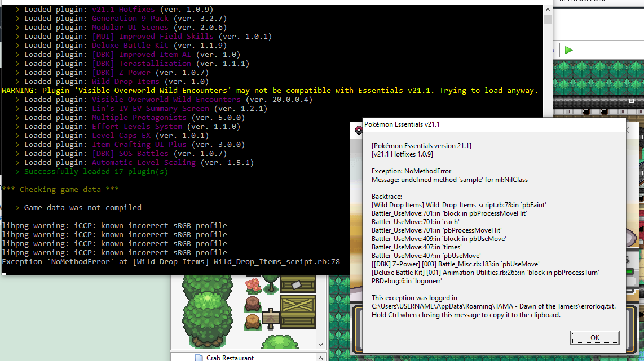
Task: Click the document icon beside Crab Restaurant
Action: 199,356
